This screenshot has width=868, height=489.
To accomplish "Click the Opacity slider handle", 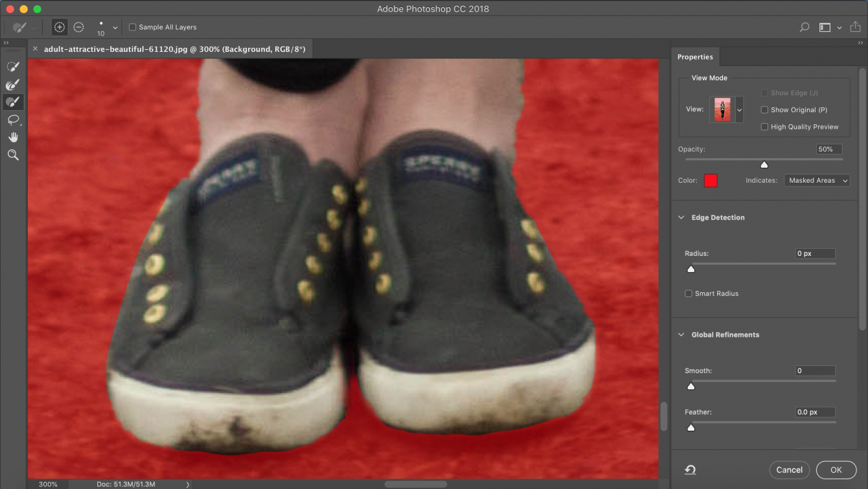I will [x=764, y=165].
